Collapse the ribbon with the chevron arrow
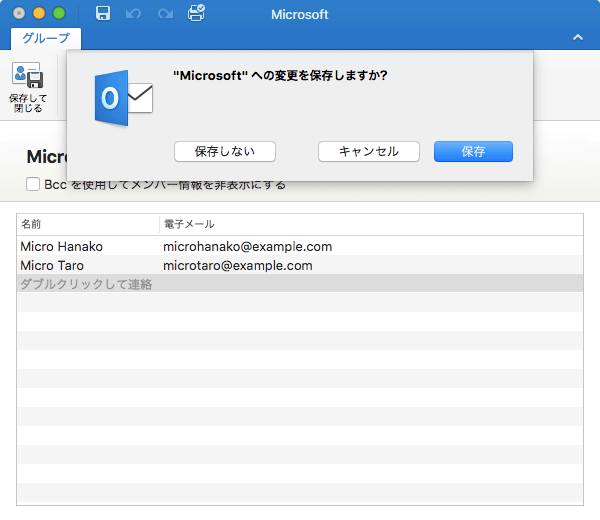 click(x=578, y=37)
